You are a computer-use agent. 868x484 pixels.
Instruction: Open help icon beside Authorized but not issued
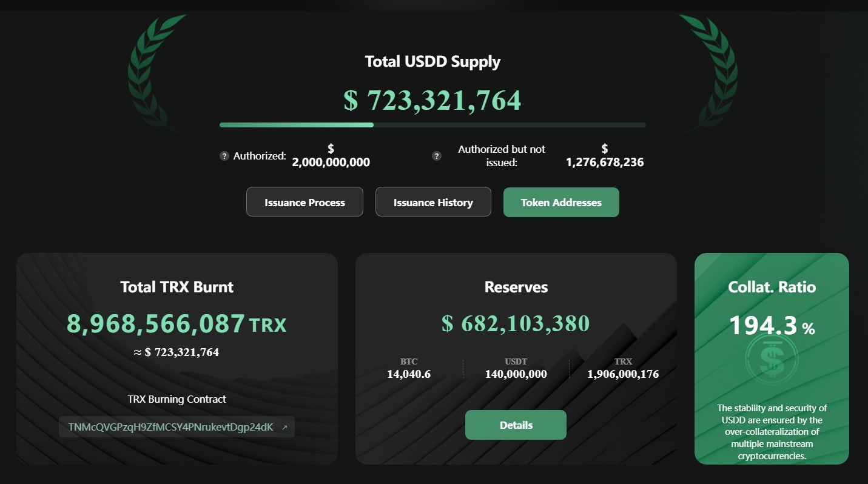pos(436,156)
